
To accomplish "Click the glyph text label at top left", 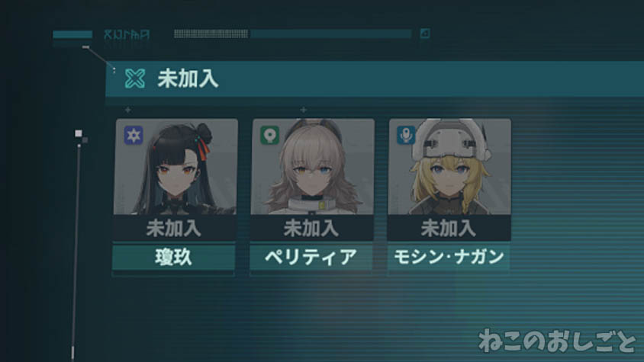I will point(127,34).
